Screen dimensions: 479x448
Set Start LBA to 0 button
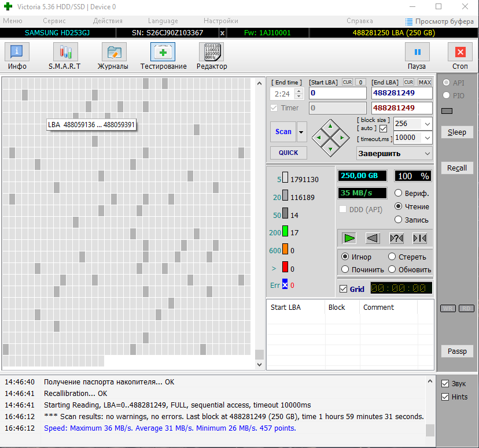(361, 82)
